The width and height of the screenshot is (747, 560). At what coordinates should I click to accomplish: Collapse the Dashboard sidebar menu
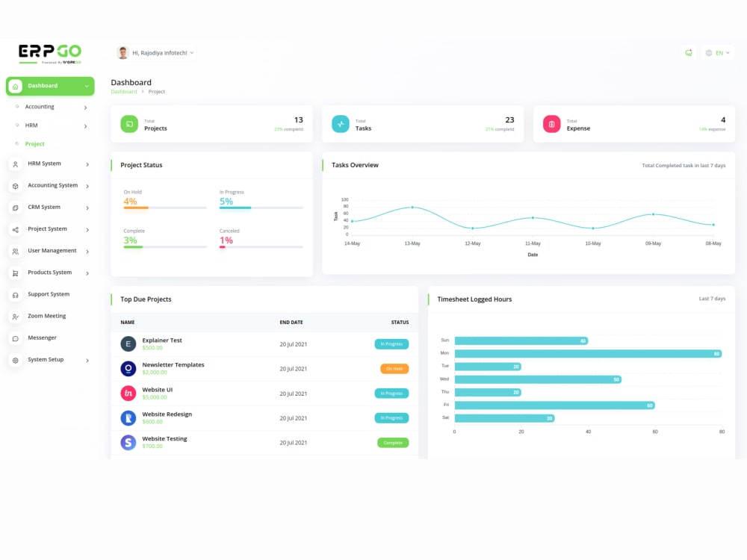click(50, 86)
